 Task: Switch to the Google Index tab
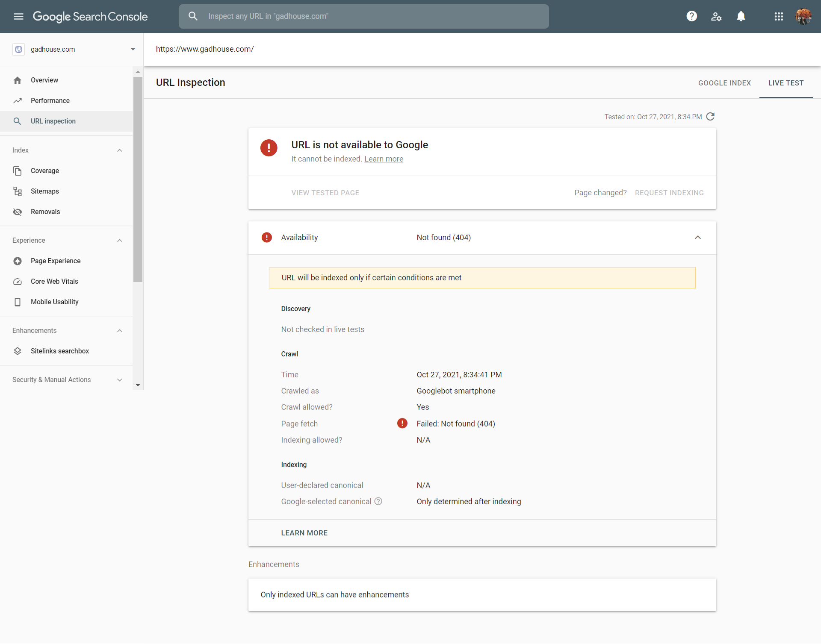point(724,83)
